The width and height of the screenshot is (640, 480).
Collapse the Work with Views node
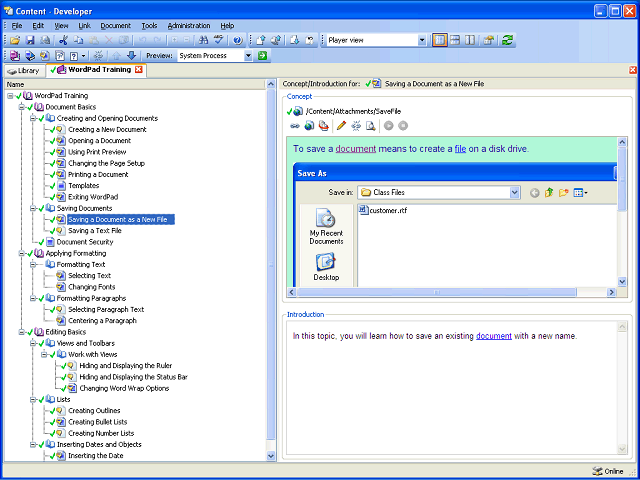point(45,354)
